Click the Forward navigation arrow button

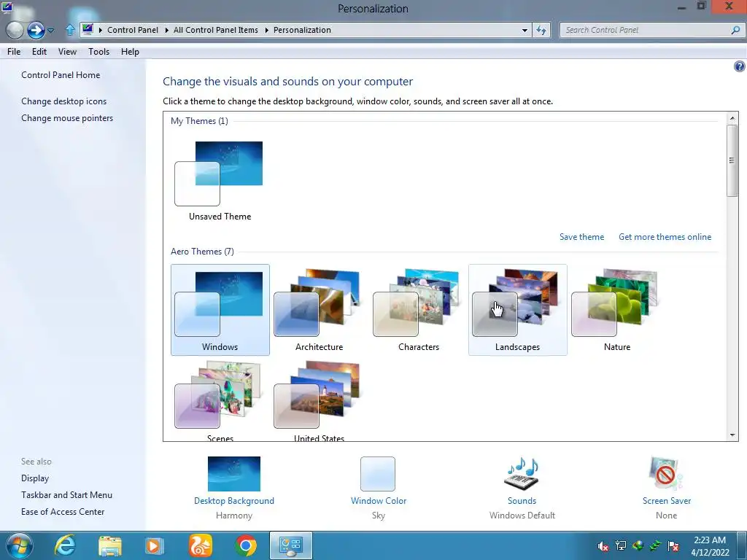click(x=36, y=31)
